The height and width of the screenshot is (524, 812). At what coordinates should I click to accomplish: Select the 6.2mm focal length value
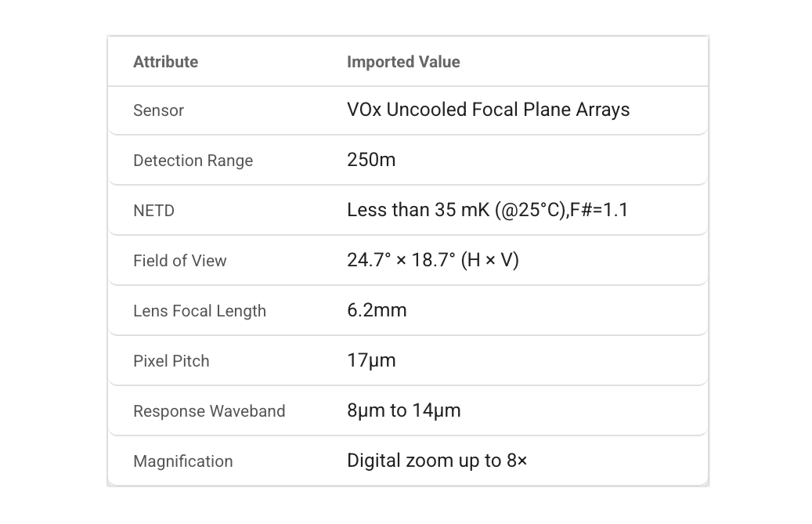coord(377,310)
